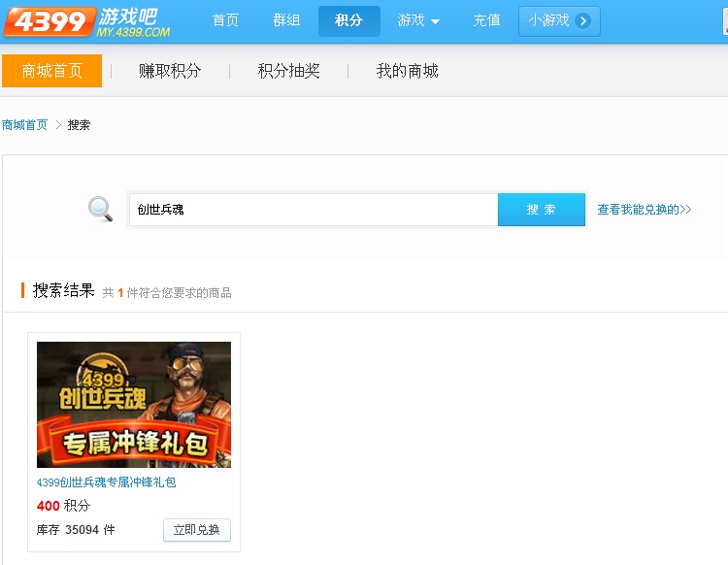
Task: Click the 创世兵魂 专属冲锋礼包 product image
Action: tap(134, 405)
